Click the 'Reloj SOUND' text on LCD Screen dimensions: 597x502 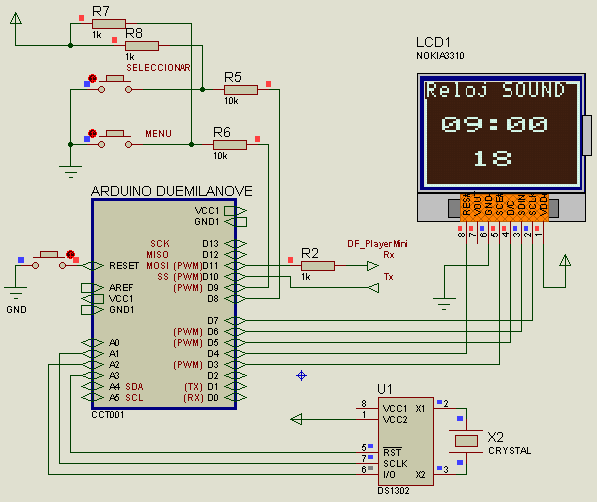pyautogui.click(x=495, y=91)
